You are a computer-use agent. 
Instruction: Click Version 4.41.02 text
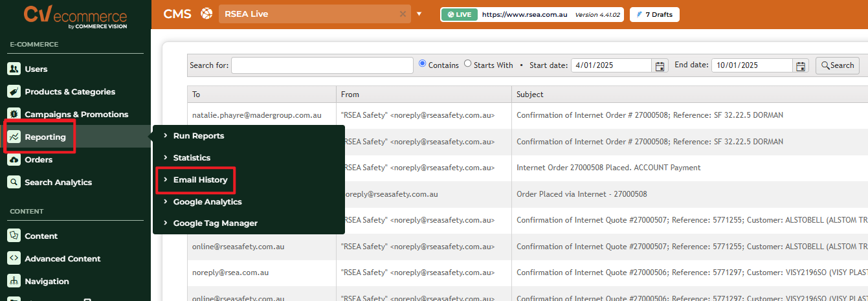click(597, 14)
